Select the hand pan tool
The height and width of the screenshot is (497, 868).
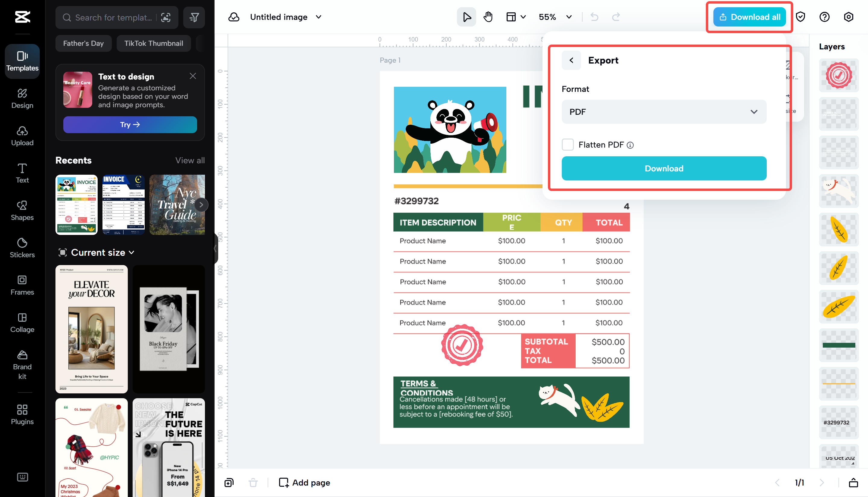tap(488, 17)
